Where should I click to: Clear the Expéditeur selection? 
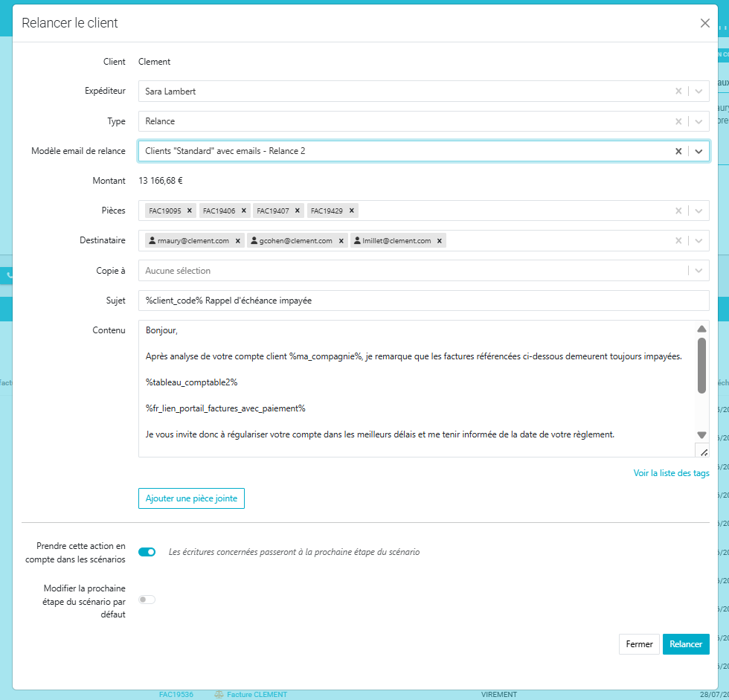coord(678,91)
